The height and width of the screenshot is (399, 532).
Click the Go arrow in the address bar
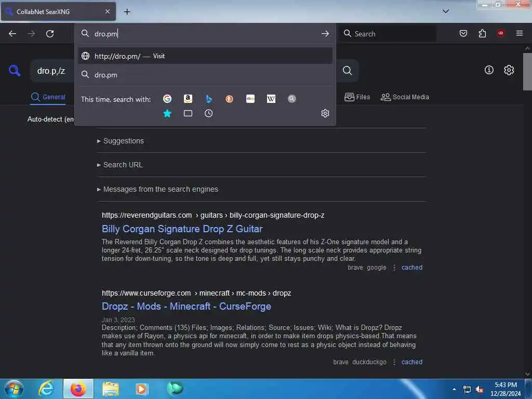coord(325,34)
